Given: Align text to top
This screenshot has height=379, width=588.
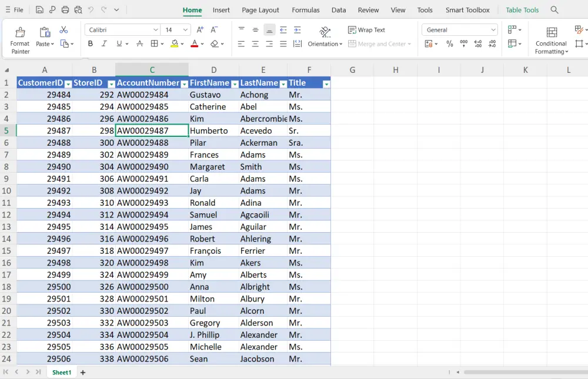Looking at the screenshot, I should (242, 29).
